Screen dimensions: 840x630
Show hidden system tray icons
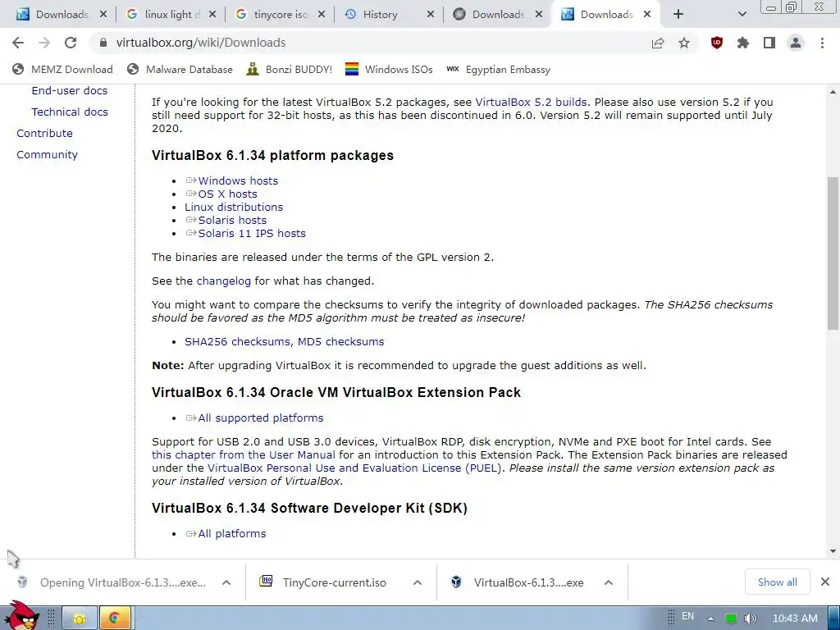click(711, 619)
